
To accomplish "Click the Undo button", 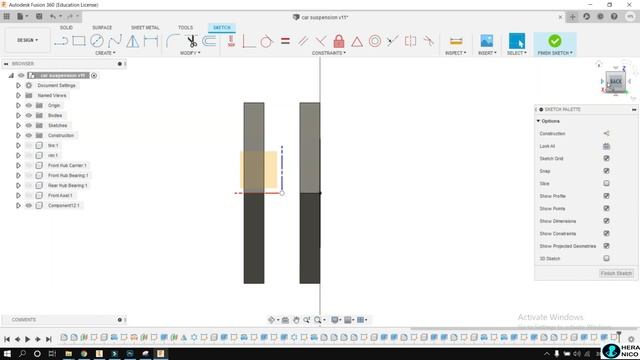I will (53, 17).
